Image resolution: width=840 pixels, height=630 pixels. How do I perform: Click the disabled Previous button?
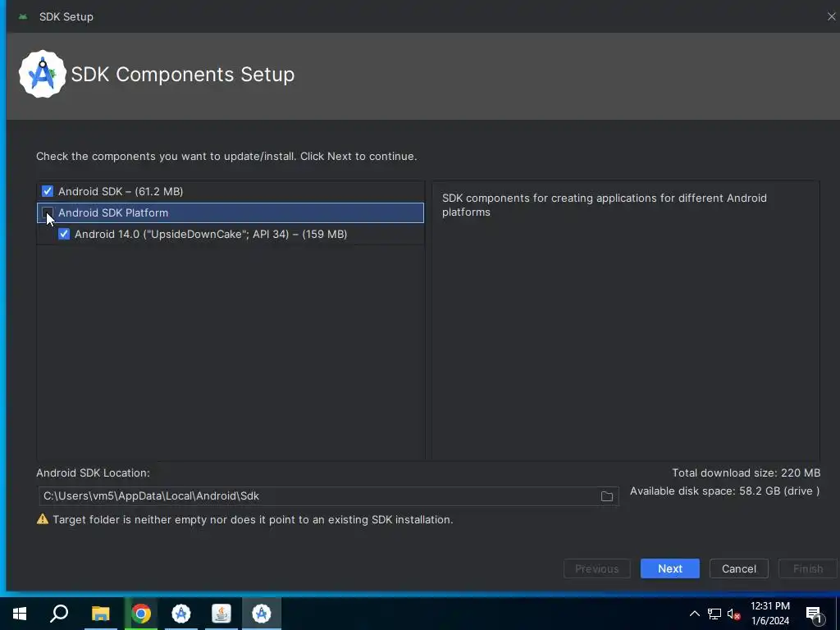click(597, 568)
